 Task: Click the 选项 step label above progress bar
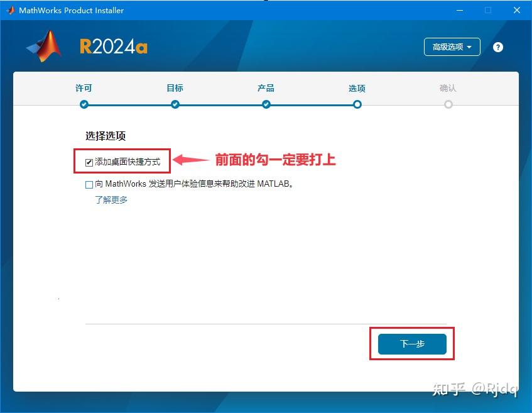(x=357, y=88)
